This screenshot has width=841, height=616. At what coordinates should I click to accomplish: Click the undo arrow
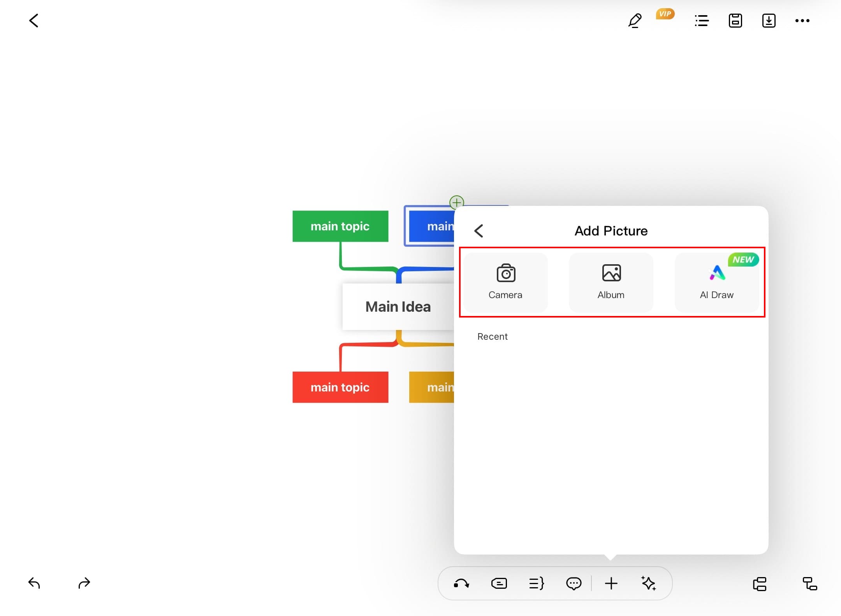[x=34, y=583]
